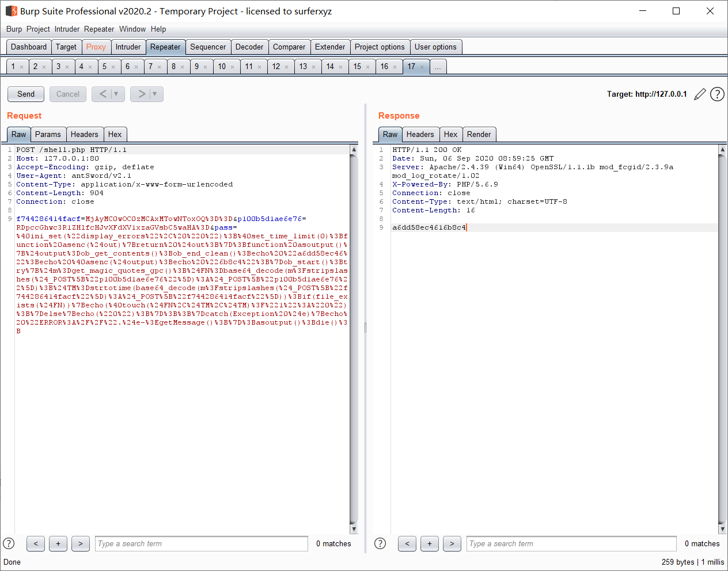The height and width of the screenshot is (571, 728).
Task: Switch to the Decoder tab
Action: (249, 47)
